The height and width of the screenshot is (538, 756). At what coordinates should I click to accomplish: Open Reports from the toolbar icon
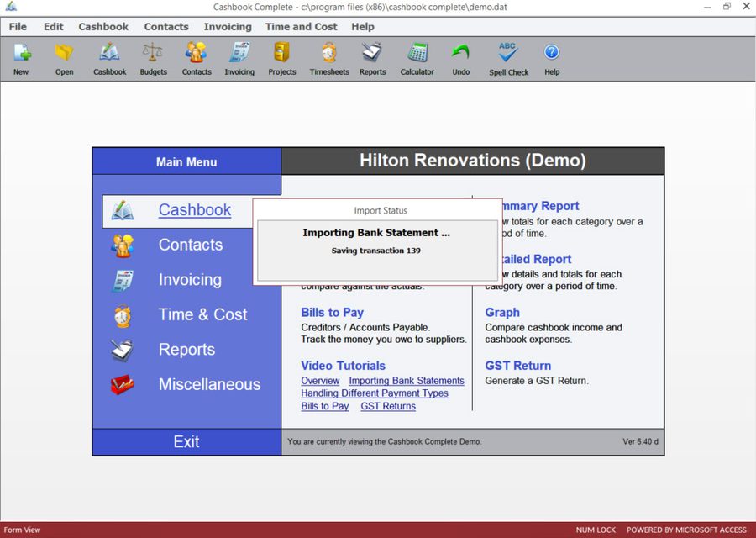pyautogui.click(x=372, y=52)
